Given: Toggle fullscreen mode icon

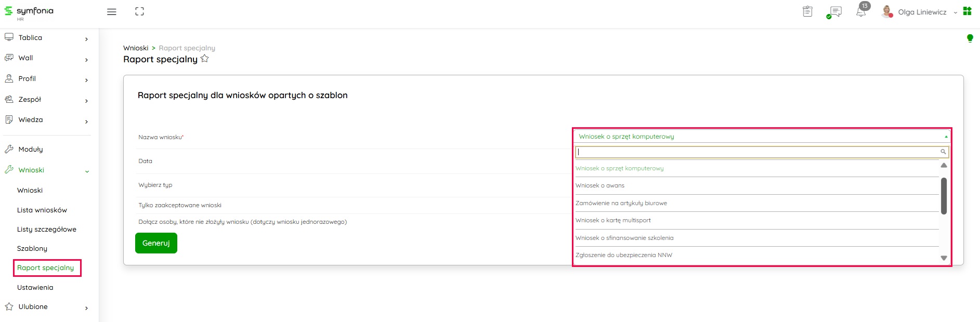Looking at the screenshot, I should [x=139, y=11].
